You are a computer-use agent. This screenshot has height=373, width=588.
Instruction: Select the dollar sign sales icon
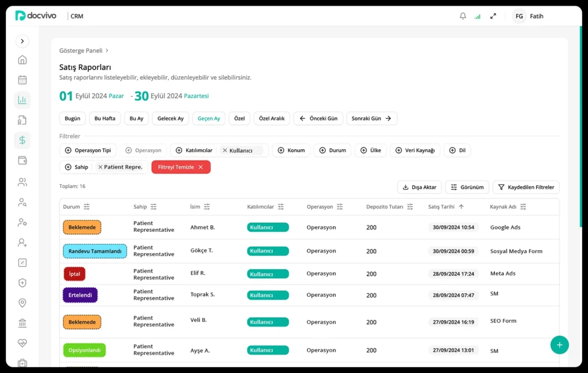22,140
